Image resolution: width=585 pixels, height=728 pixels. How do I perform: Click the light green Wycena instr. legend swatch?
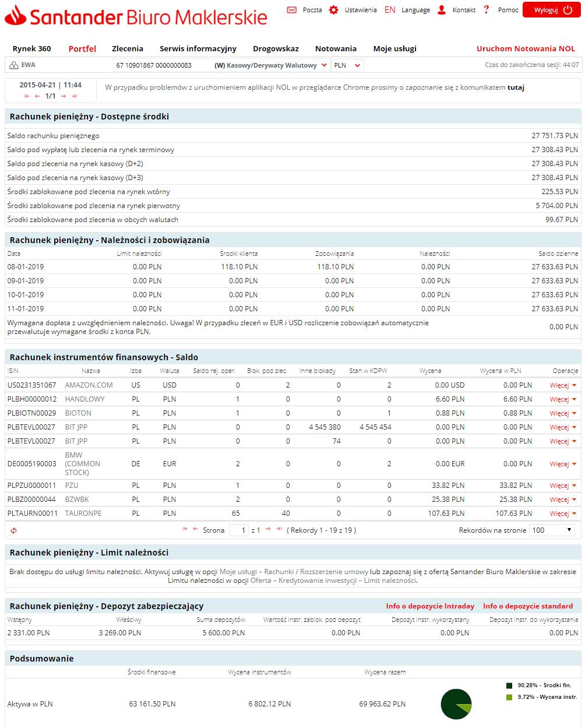tap(509, 697)
